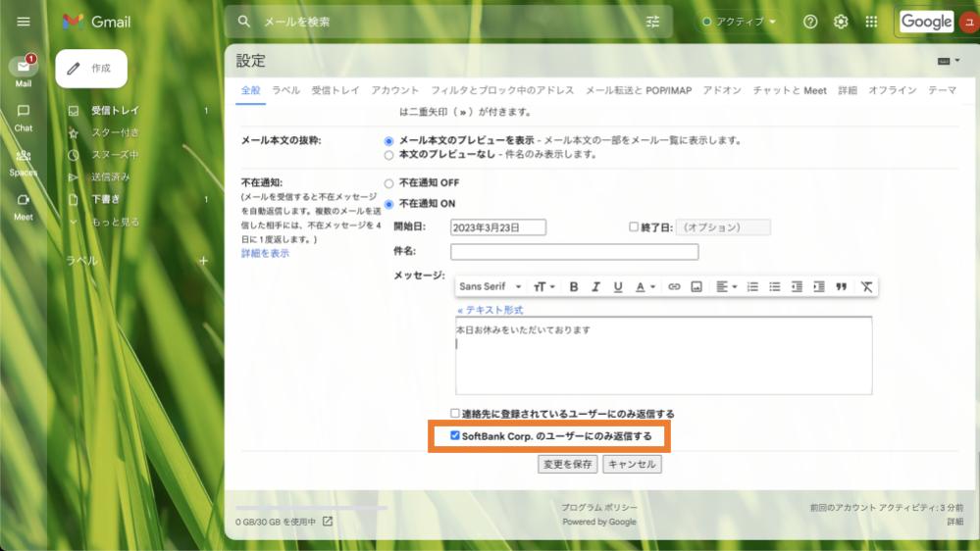The image size is (980, 551).
Task: Open the main menu hamburger icon
Action: (x=24, y=22)
